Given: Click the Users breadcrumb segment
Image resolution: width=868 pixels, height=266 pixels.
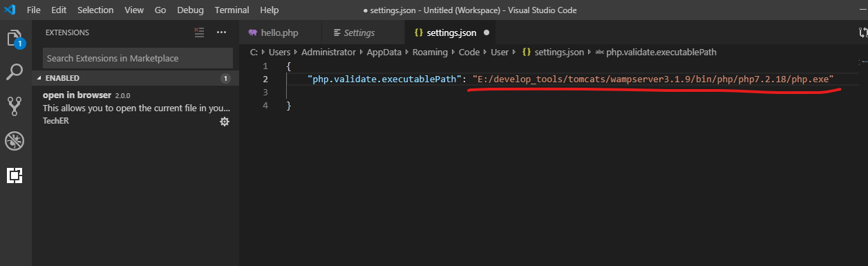Looking at the screenshot, I should coord(281,52).
